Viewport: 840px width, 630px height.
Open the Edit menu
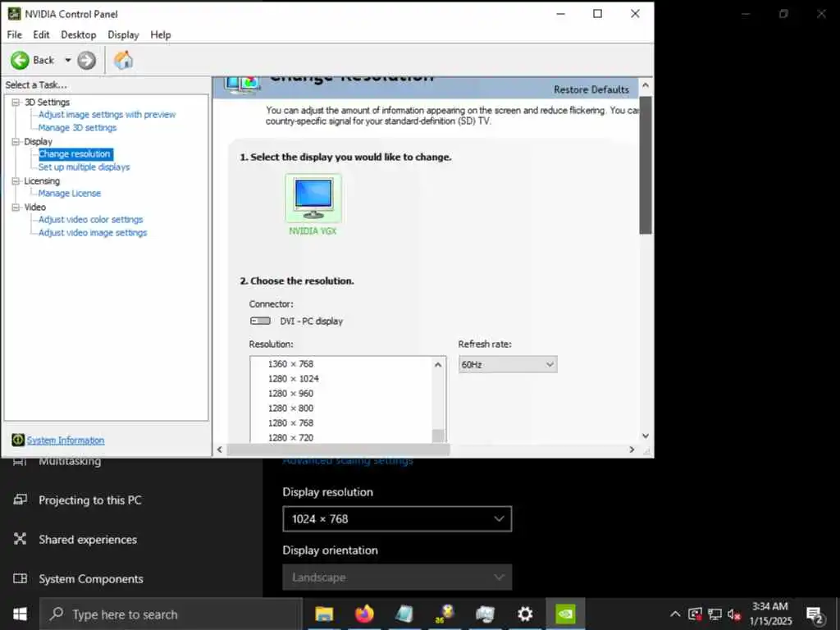41,34
